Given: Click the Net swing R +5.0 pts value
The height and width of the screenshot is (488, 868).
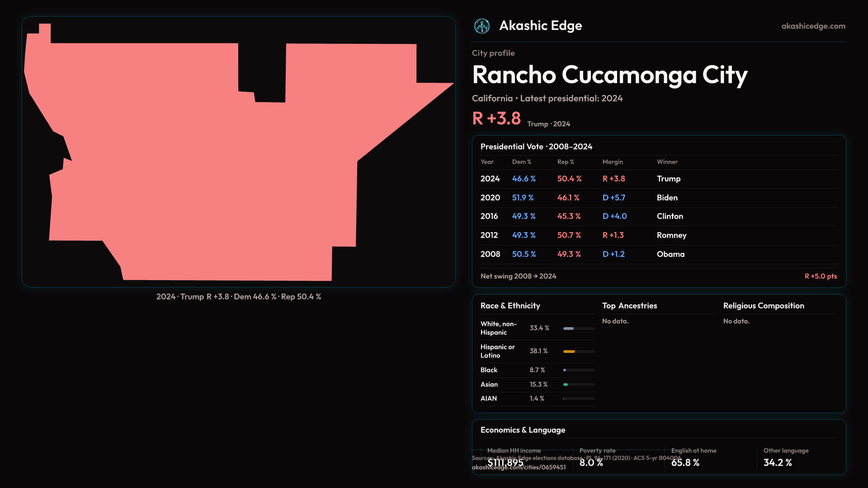Looking at the screenshot, I should click(820, 276).
